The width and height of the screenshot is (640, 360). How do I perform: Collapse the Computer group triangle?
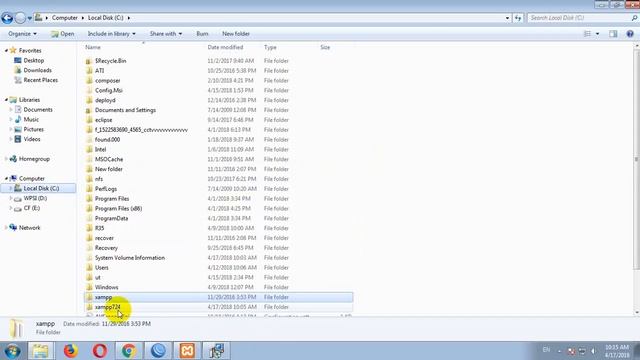pyautogui.click(x=6, y=179)
